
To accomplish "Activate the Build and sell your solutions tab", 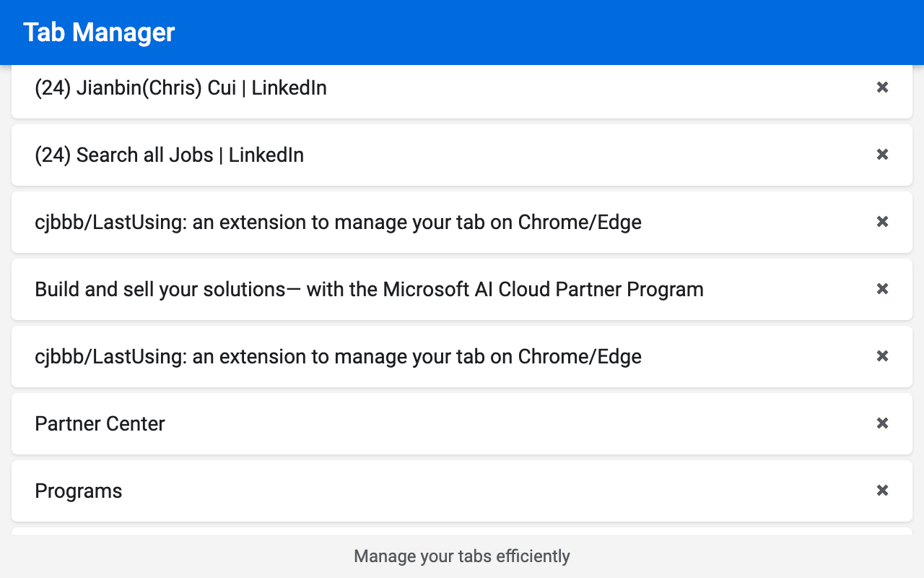I will [369, 290].
